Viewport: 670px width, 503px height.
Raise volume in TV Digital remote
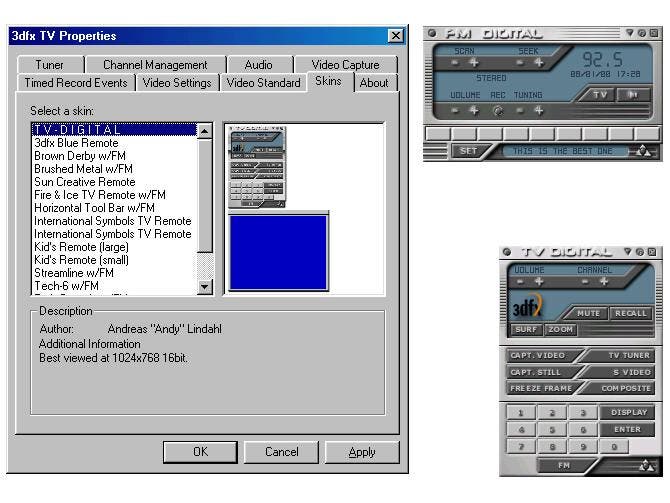539,282
